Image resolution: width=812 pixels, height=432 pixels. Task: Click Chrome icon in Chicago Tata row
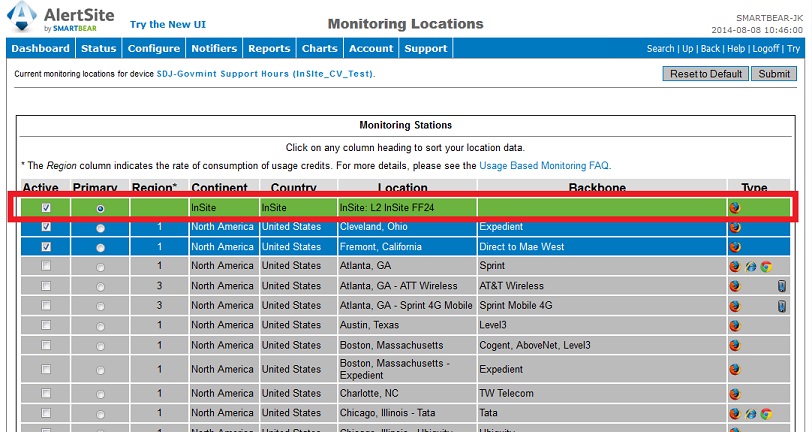pyautogui.click(x=766, y=413)
